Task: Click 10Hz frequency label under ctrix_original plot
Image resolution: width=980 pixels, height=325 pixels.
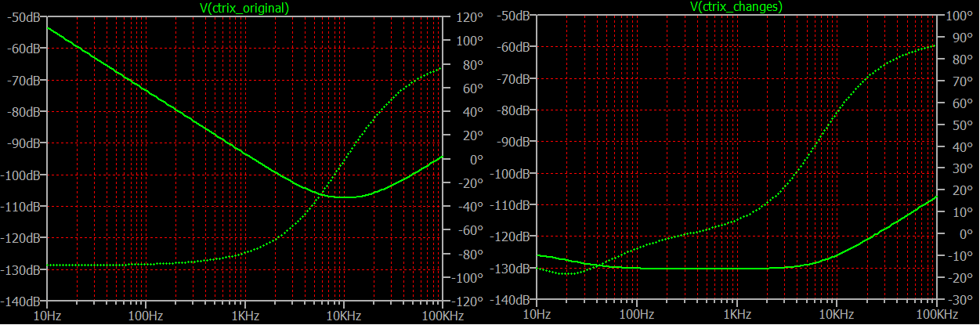Action: 48,315
